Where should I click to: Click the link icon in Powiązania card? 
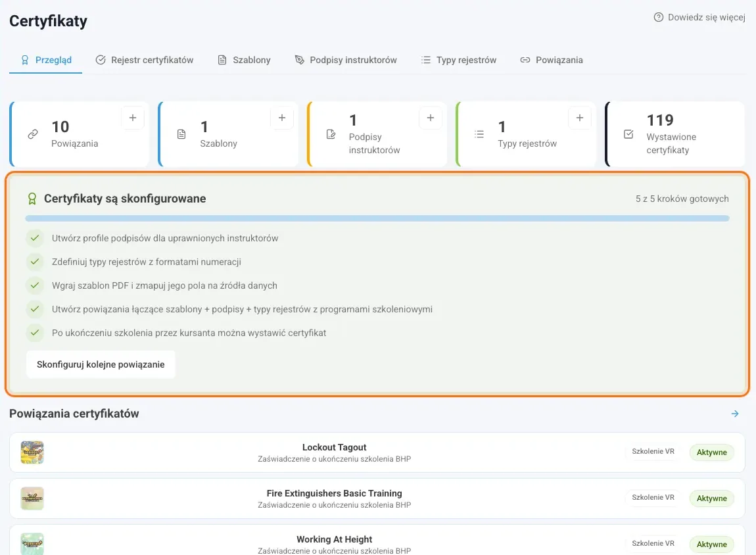[33, 134]
